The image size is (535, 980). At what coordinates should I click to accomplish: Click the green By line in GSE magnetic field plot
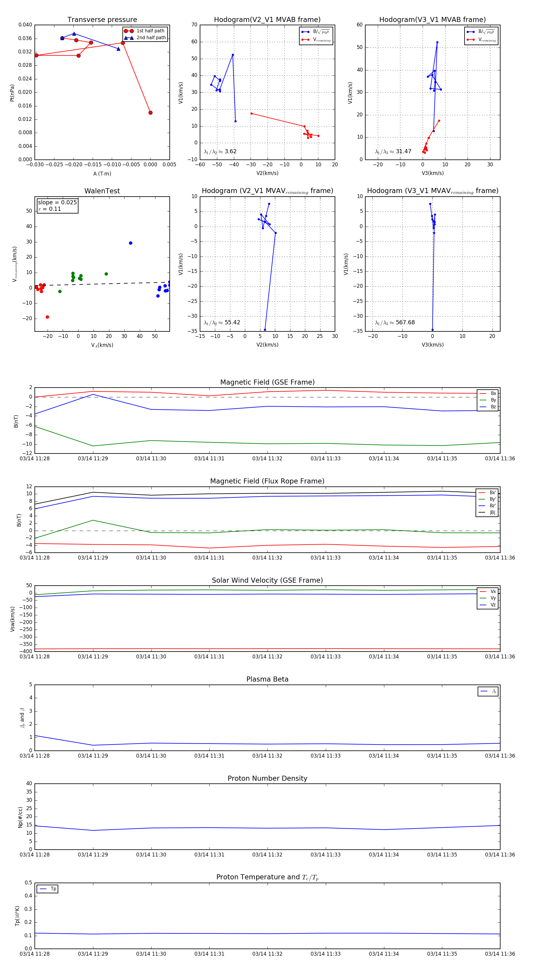(267, 444)
